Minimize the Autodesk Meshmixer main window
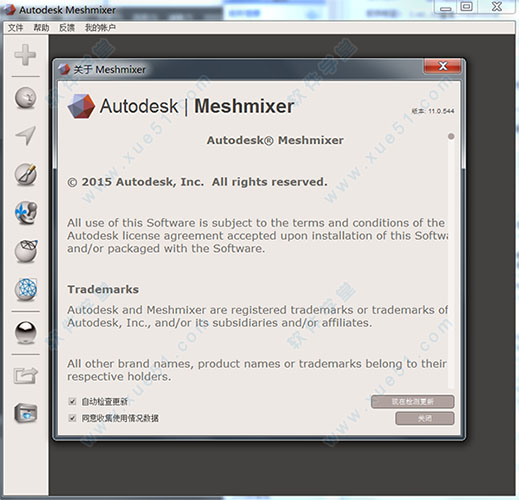The height and width of the screenshot is (500, 519). tap(446, 7)
